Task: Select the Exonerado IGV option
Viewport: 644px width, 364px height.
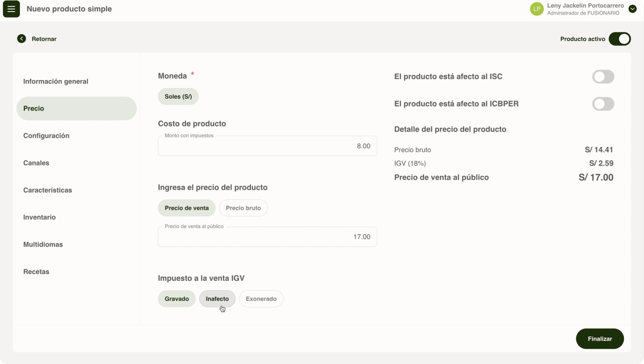Action: point(261,299)
